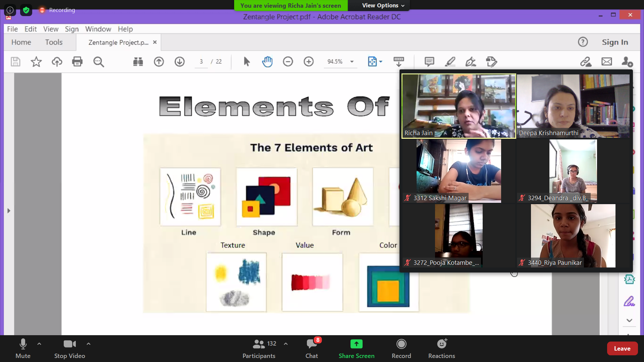
Task: Open the File menu
Action: pyautogui.click(x=12, y=29)
